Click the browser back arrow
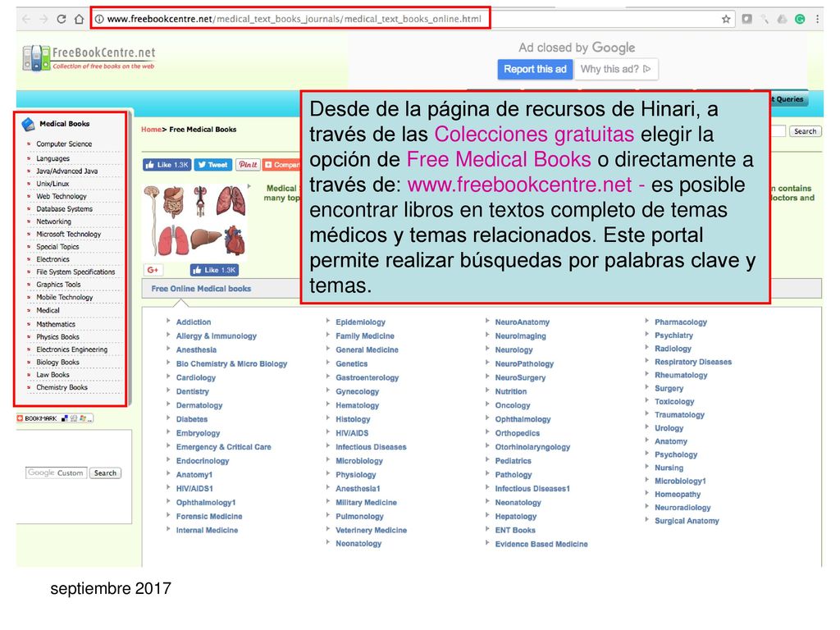Screen dimensions: 840x630 tap(25, 20)
